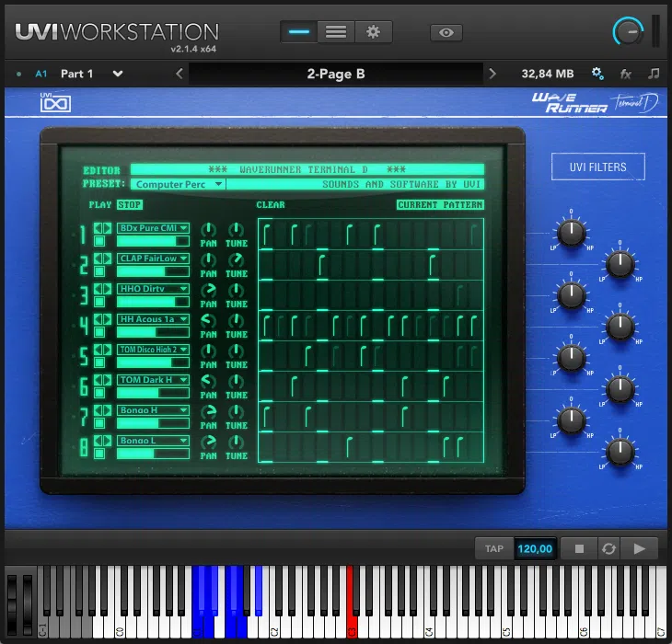Select the single-part view icon

tap(299, 32)
